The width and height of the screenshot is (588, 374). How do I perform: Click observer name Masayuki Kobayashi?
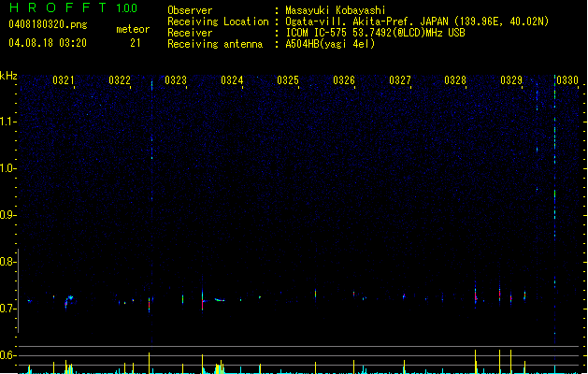(x=336, y=10)
